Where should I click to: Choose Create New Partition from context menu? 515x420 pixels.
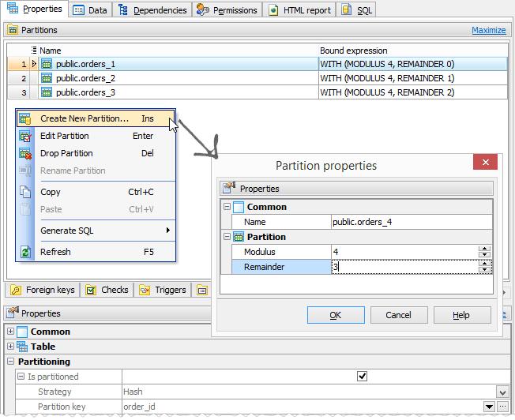click(96, 118)
